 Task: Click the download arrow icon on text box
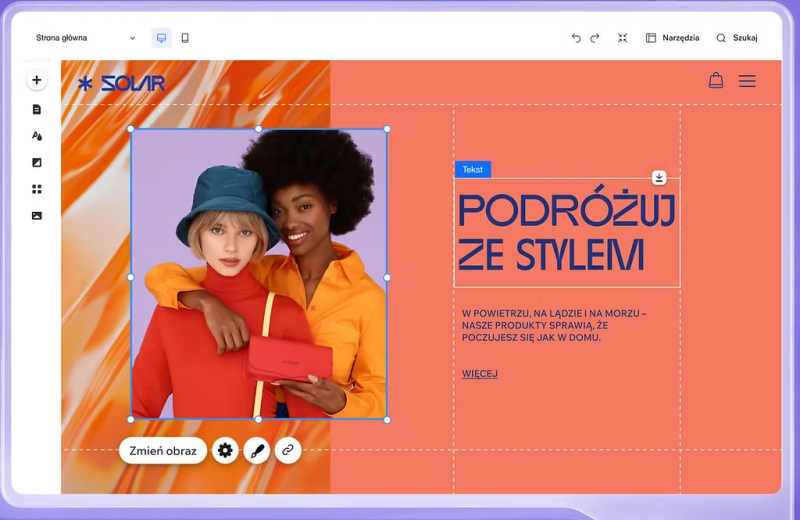[659, 178]
